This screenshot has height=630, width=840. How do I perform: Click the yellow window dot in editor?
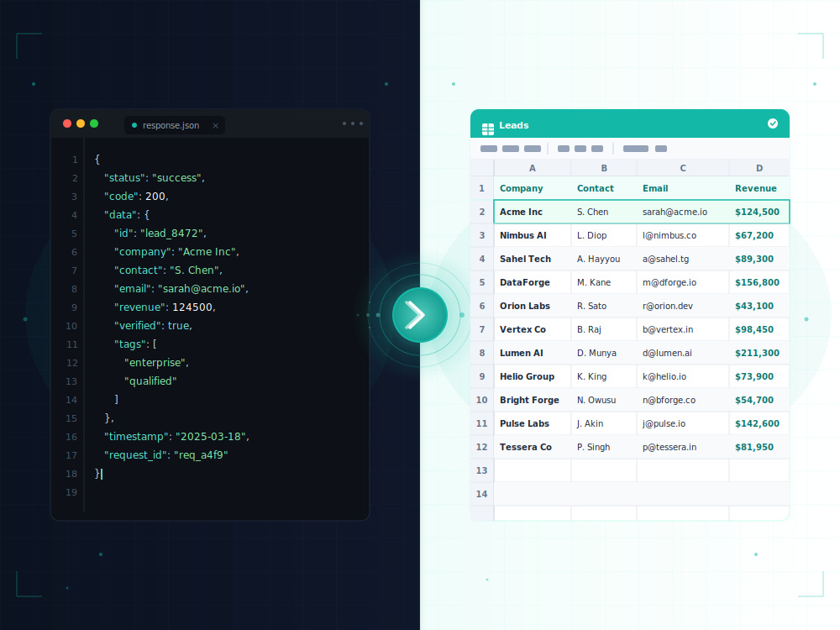tap(81, 123)
